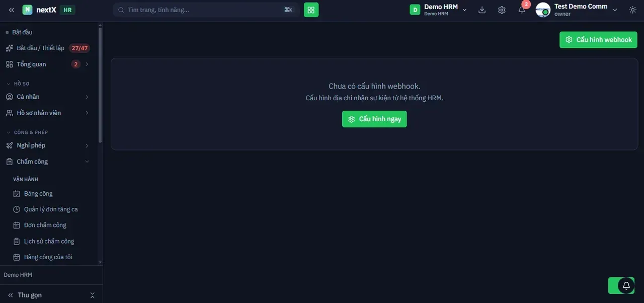Click "VẬN HÀNH" subsection label
This screenshot has width=644, height=303.
(26, 179)
